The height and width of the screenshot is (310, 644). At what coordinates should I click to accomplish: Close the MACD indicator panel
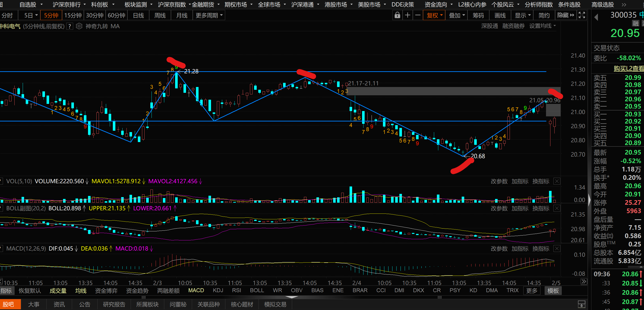click(557, 249)
